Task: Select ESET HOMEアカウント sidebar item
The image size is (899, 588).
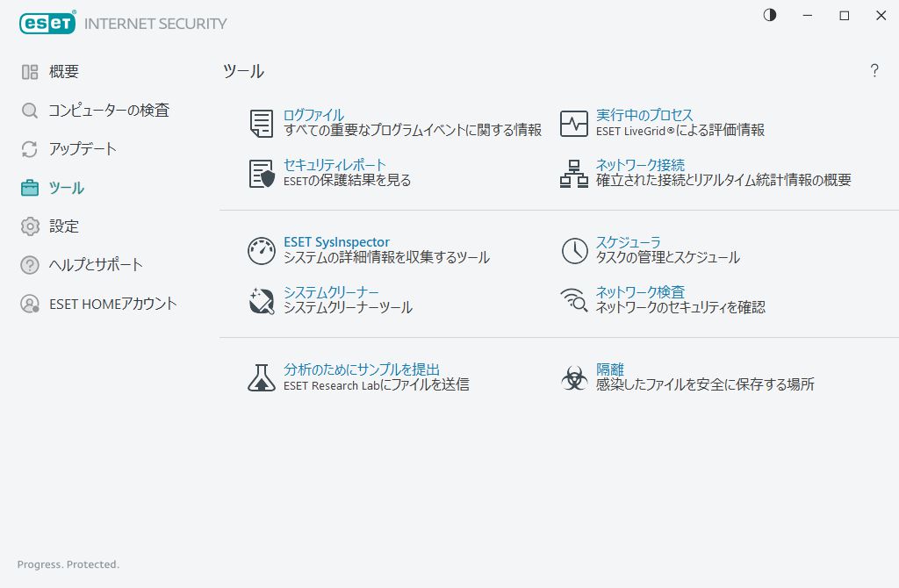Action: coord(112,304)
